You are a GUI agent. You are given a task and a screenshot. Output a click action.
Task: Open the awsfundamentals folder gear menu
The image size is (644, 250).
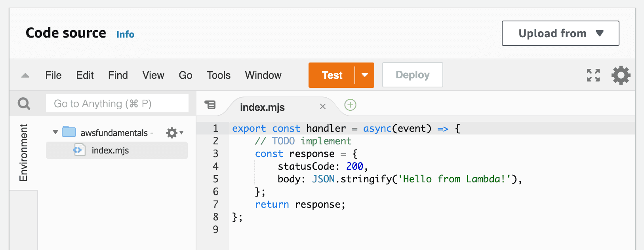tap(175, 133)
